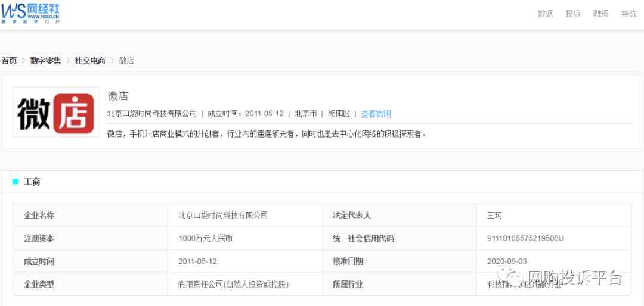Screen dimensions: 644x306
Task: Select the 2020-09-03 approval date value
Action: coord(507,261)
